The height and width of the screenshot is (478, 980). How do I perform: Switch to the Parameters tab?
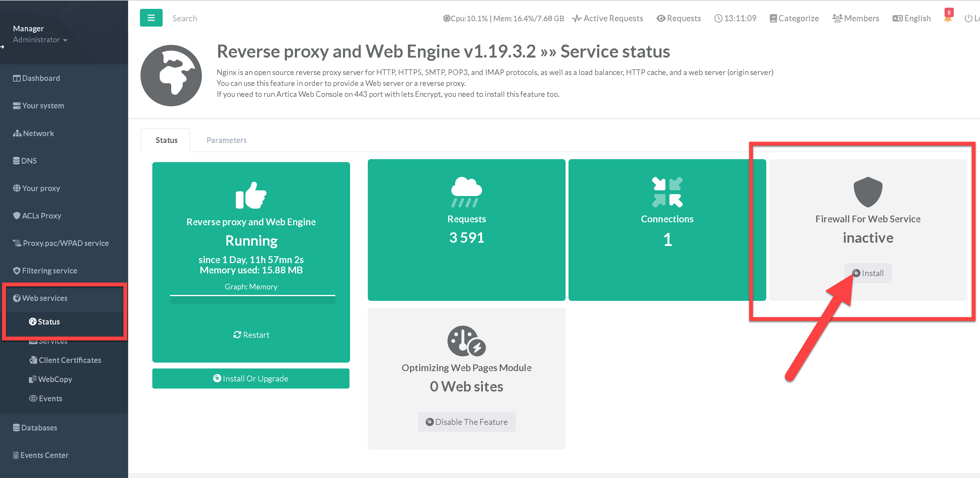(x=226, y=140)
